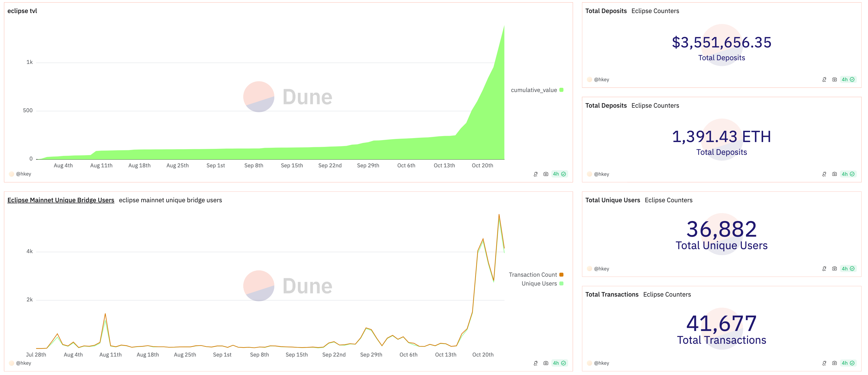Click plug icon in Total Unique Users panel
This screenshot has width=868, height=375.
pos(824,269)
